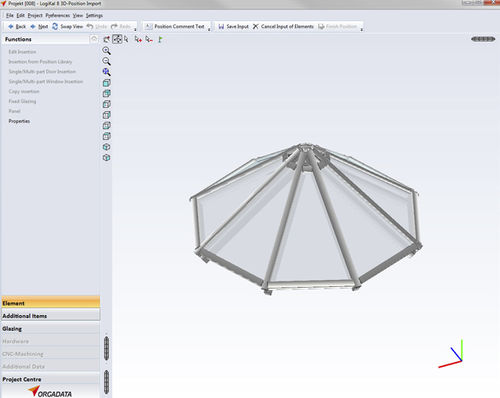Select the Element sidebar tab
This screenshot has height=398, width=500.
51,303
